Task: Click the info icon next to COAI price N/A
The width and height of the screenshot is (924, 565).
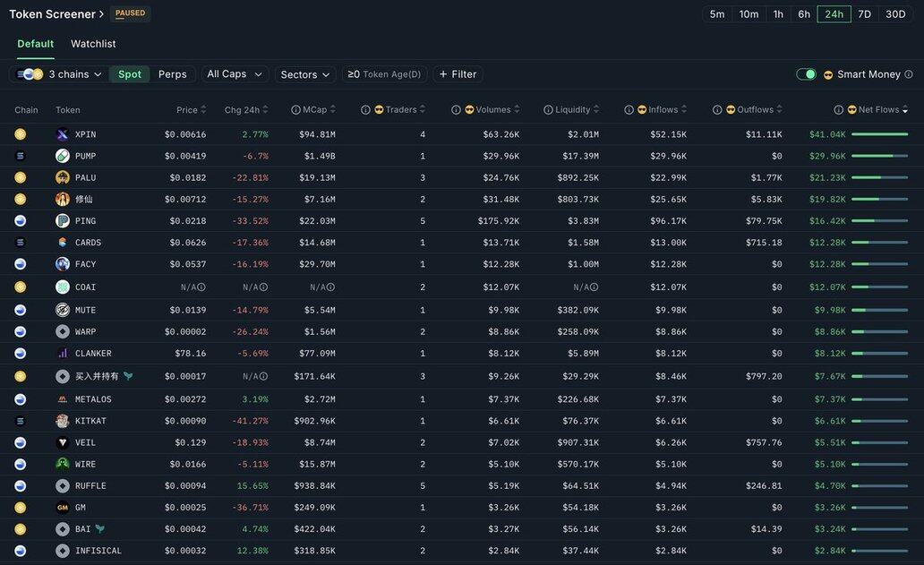Action: coord(201,287)
